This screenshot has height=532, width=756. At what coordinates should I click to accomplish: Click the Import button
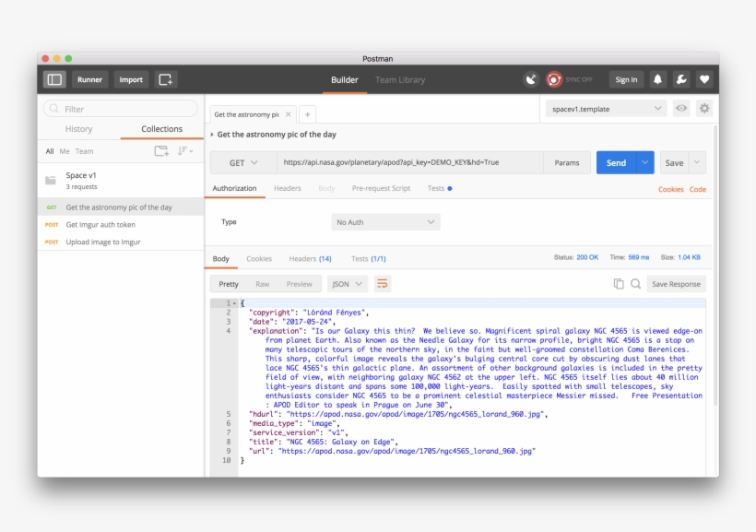pyautogui.click(x=131, y=79)
